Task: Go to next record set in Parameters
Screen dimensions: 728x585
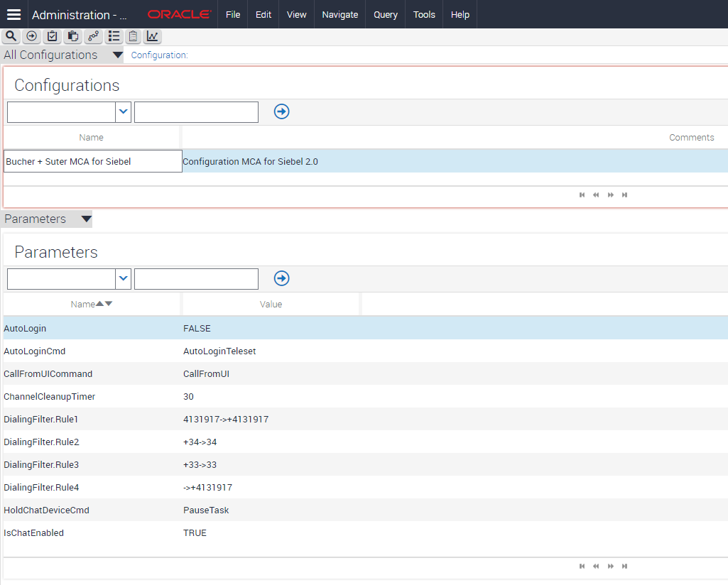Action: tap(611, 566)
